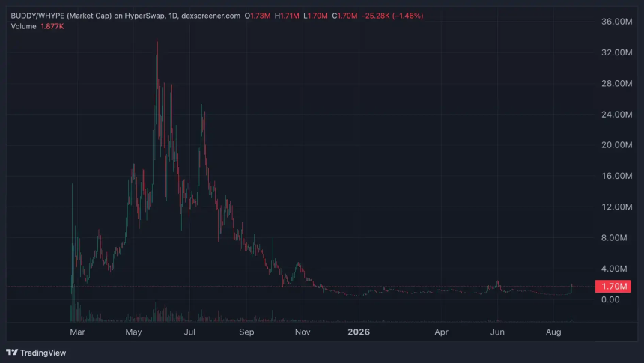This screenshot has width=644, height=363.
Task: Click the Nov label on time axis
Action: click(x=303, y=332)
